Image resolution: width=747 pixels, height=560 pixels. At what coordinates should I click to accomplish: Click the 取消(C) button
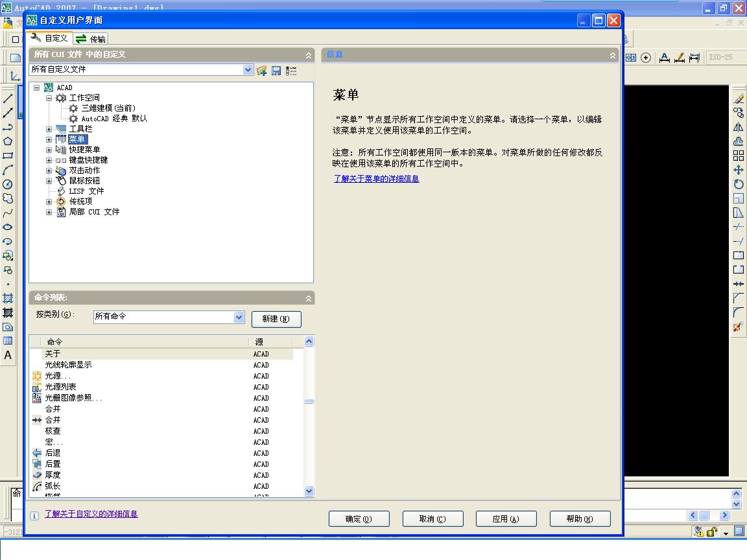[433, 519]
